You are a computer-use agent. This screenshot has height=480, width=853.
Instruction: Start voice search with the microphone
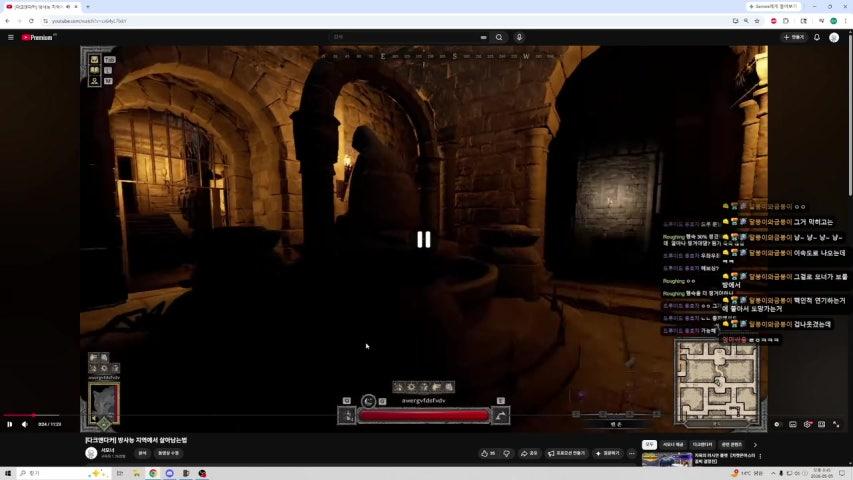[x=519, y=38]
